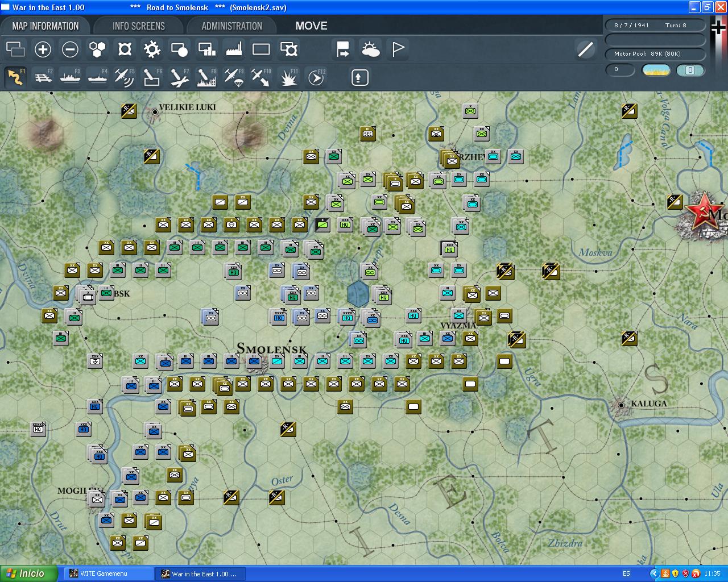Click the taskbar clock showing 11:35
The width and height of the screenshot is (728, 582).
pos(712,574)
